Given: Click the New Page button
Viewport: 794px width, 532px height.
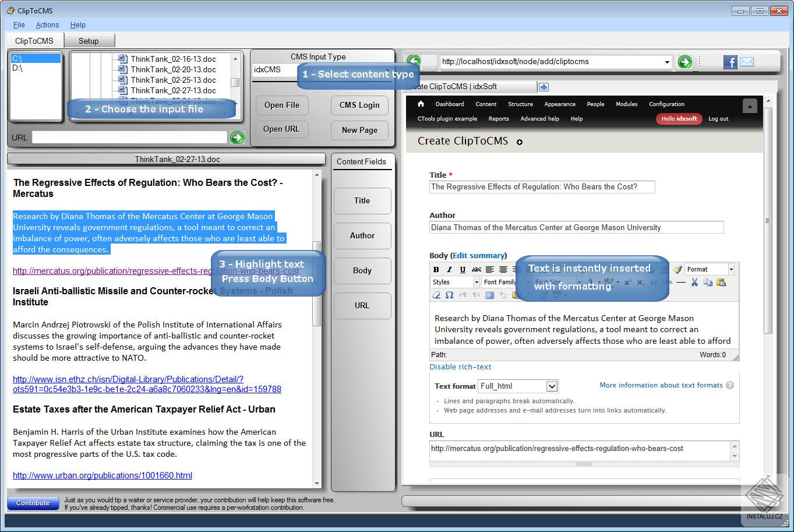Looking at the screenshot, I should 359,130.
